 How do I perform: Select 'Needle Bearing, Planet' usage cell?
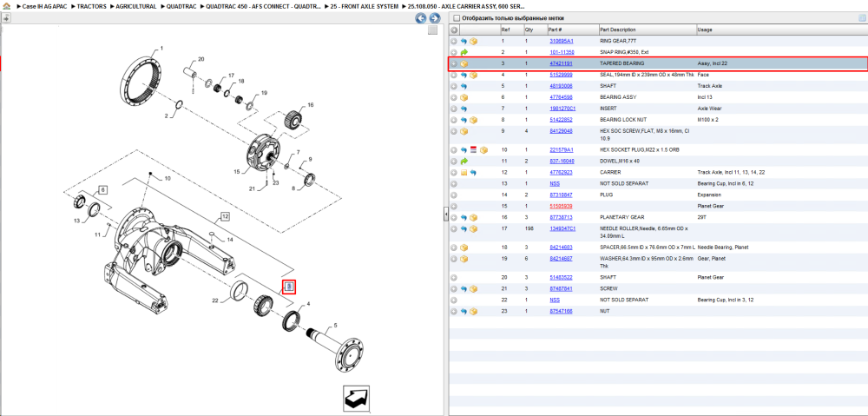pos(723,247)
